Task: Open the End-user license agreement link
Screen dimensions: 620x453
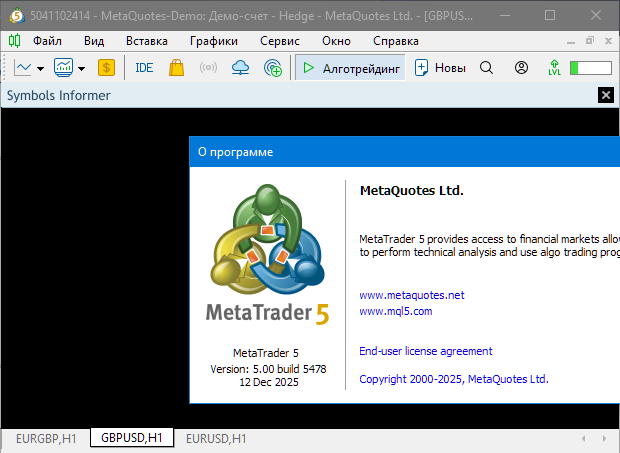Action: pos(426,351)
